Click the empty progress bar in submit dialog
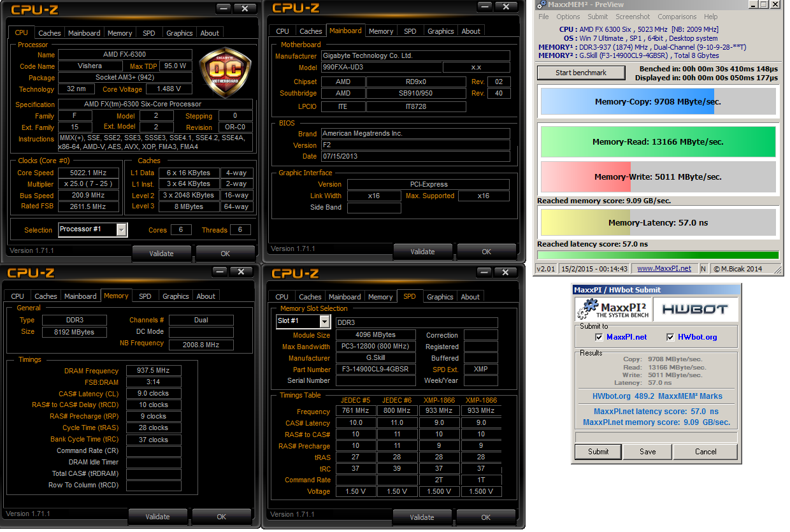The width and height of the screenshot is (790, 532). tap(656, 437)
